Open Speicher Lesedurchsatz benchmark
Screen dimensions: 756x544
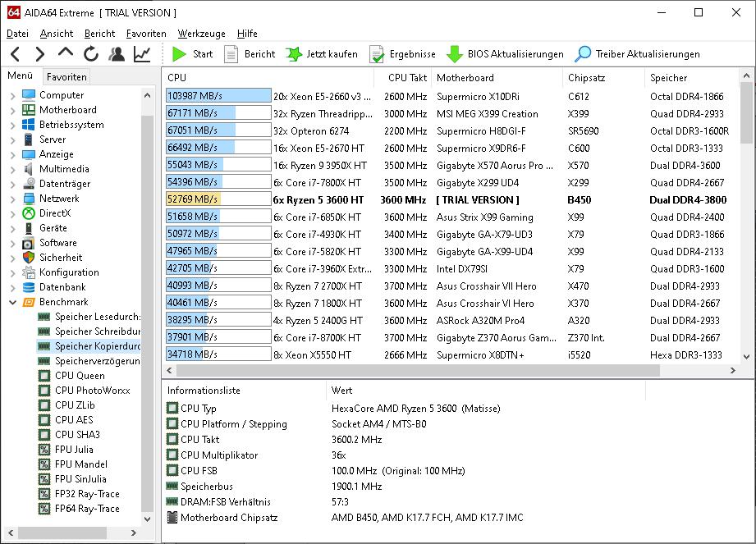[x=89, y=317]
